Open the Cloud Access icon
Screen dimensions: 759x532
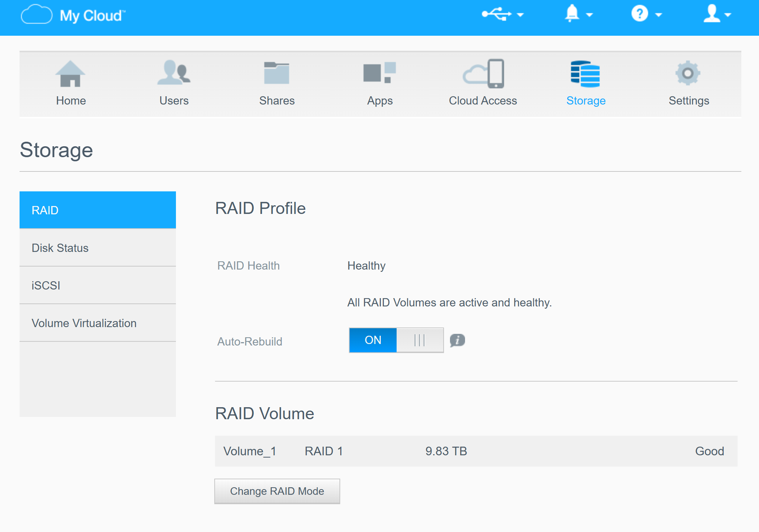[x=483, y=73]
